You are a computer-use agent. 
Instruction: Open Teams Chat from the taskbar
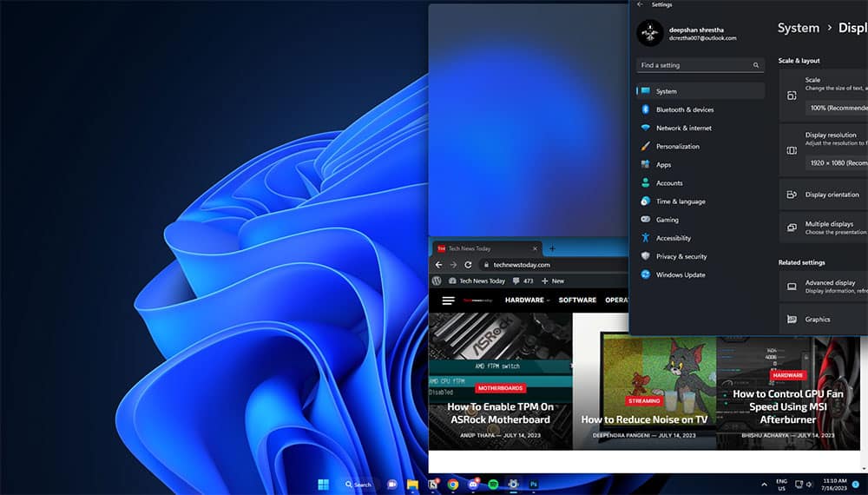(392, 485)
